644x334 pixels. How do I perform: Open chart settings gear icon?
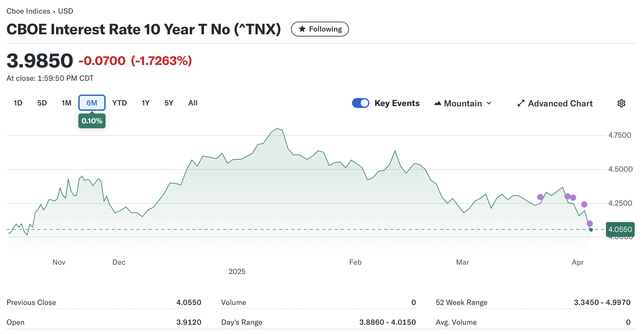[621, 103]
